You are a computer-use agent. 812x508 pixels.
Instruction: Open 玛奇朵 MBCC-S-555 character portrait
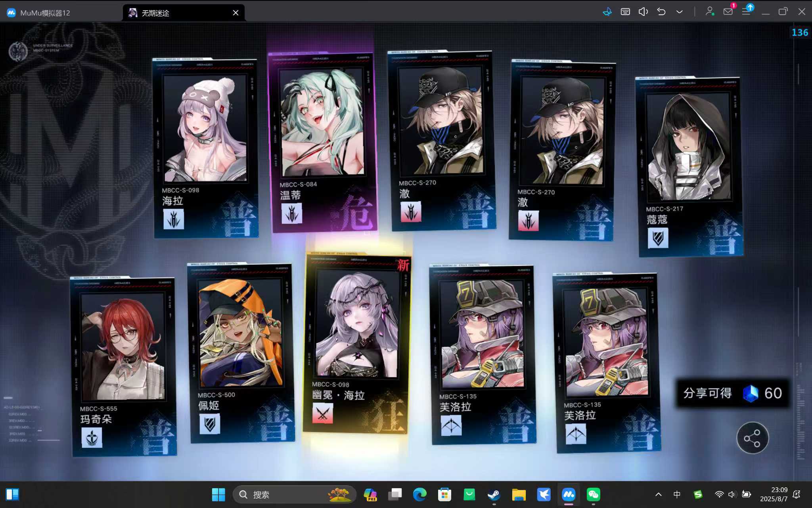tap(123, 347)
